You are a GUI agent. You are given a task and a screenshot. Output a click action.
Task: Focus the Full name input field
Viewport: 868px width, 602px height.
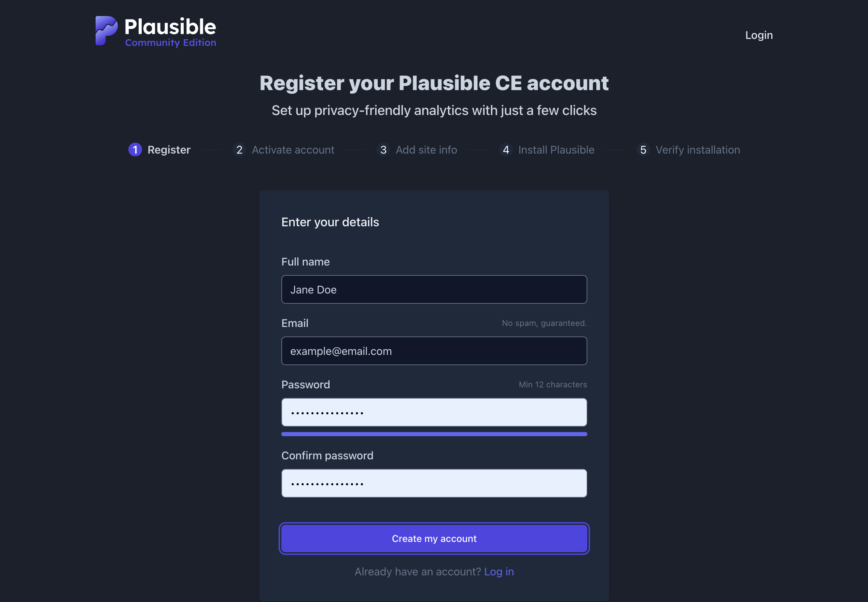coord(434,289)
